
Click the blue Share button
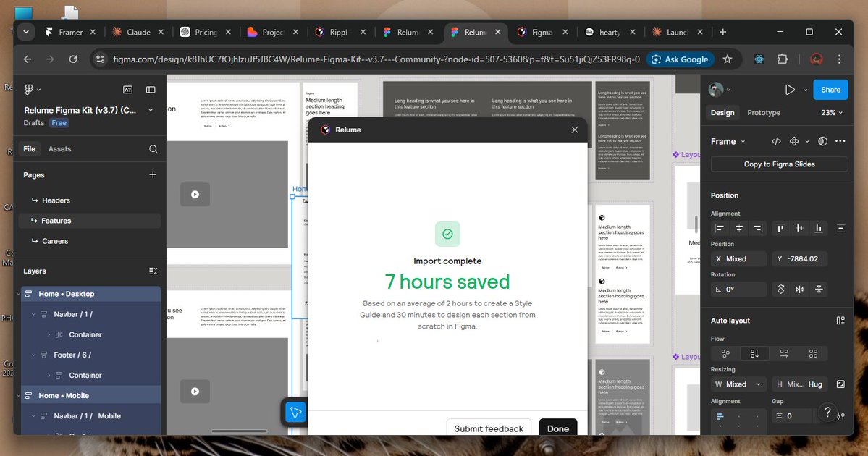tap(830, 90)
